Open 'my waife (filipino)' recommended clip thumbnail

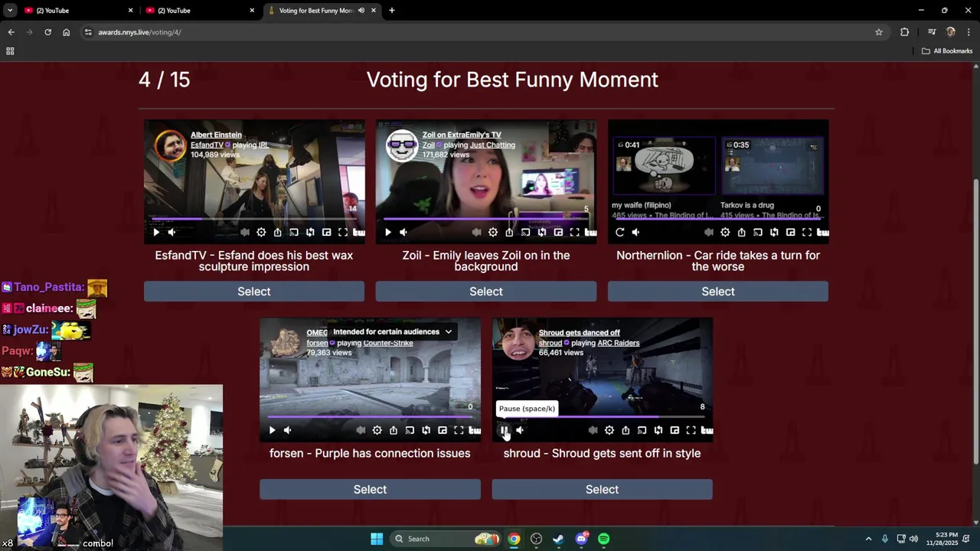[663, 167]
